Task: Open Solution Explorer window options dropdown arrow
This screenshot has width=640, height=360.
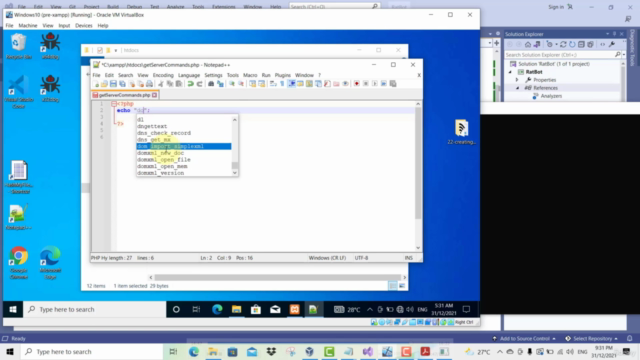Action: 607,34
